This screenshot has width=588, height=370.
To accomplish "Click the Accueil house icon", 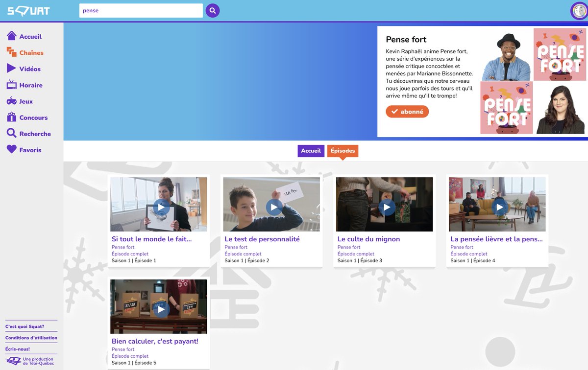I will point(11,36).
